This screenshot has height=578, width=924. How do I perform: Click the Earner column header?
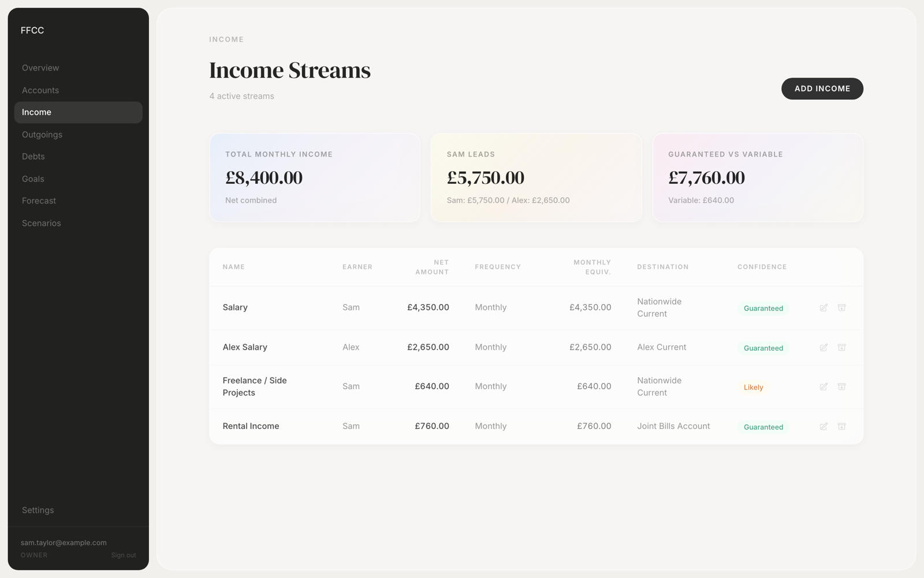pos(357,267)
